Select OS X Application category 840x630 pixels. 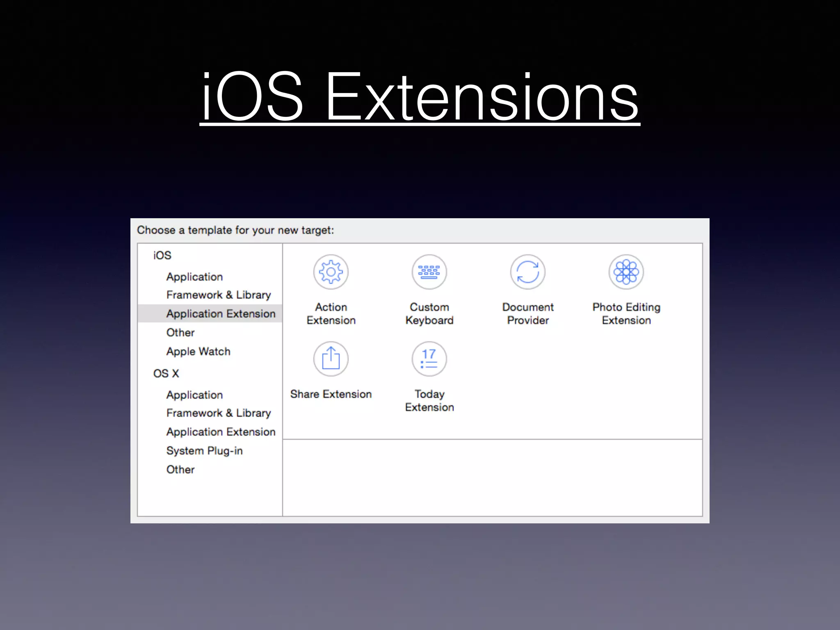tap(194, 395)
